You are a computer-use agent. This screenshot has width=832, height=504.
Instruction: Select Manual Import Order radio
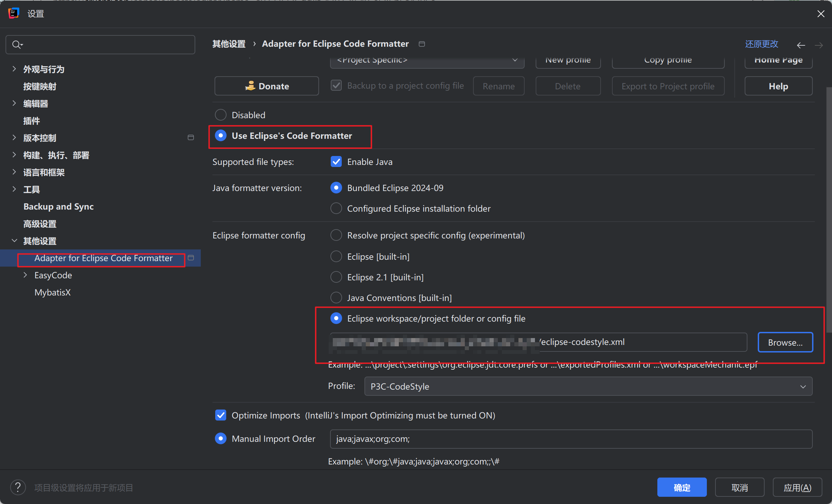pos(221,439)
